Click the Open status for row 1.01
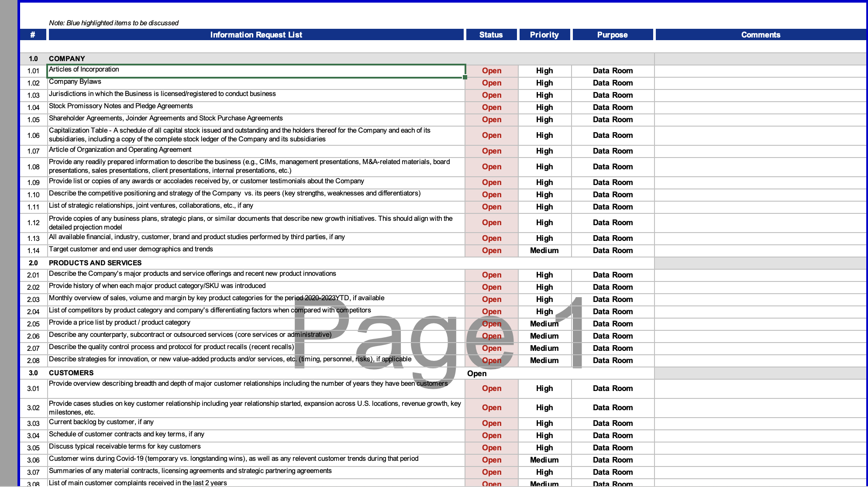 point(492,71)
